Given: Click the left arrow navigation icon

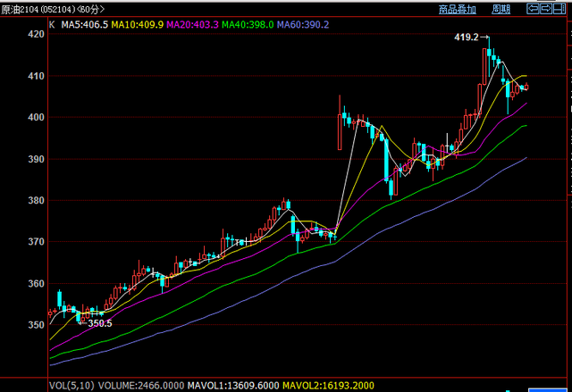Looking at the screenshot, I should [533, 9].
